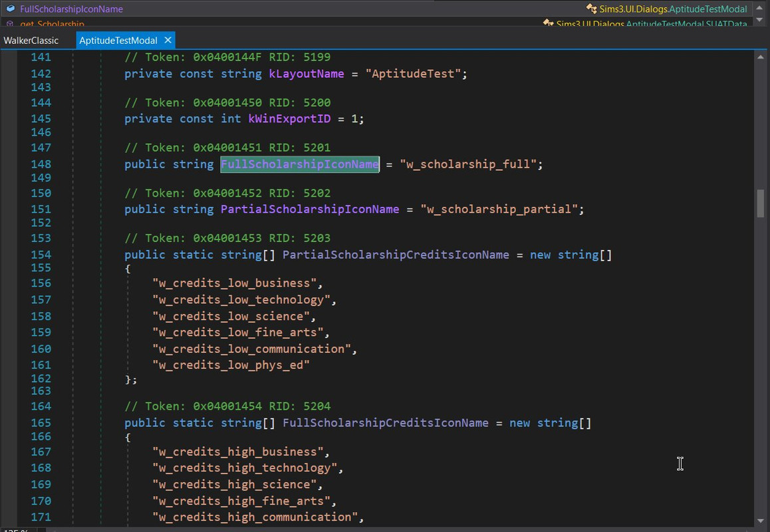Click "w_credits_low_technology" string

point(241,300)
